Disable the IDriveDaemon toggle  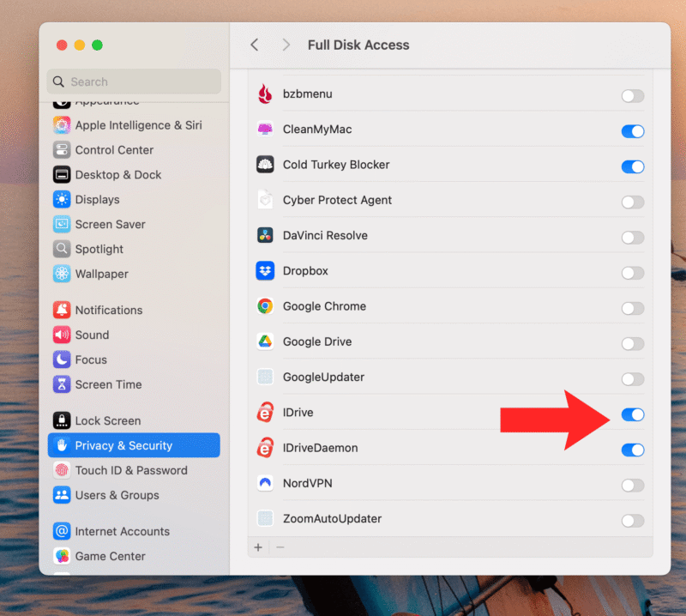(633, 450)
